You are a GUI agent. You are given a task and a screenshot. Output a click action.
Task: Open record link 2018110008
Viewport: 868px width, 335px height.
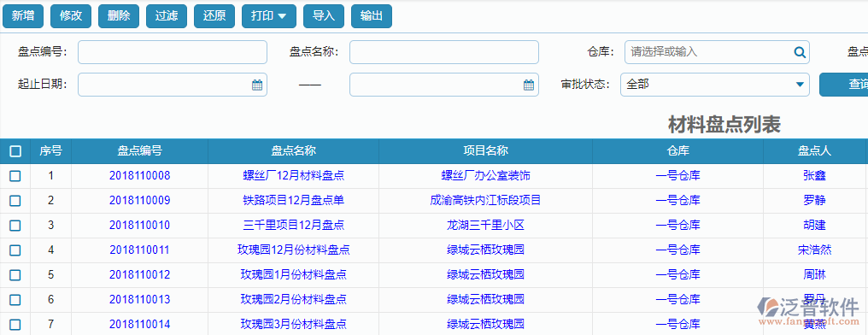(x=139, y=176)
